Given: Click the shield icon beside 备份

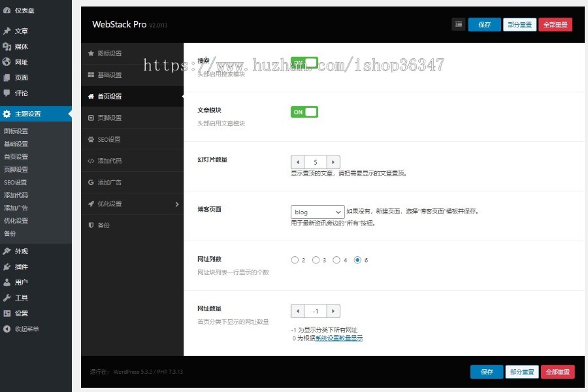Looking at the screenshot, I should click(91, 225).
